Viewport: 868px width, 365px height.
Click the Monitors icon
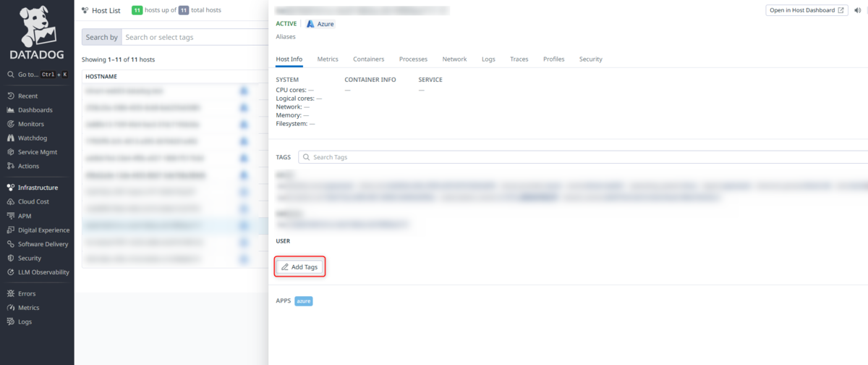pos(10,124)
